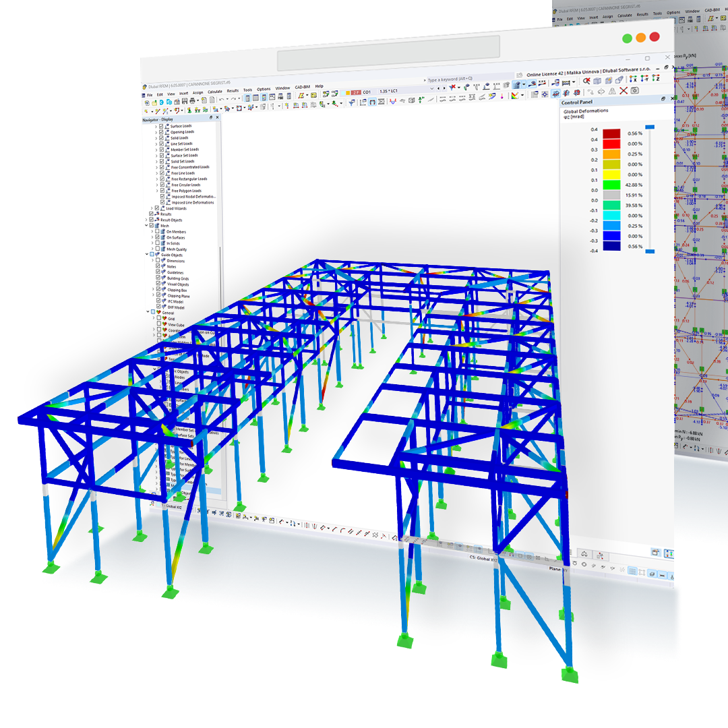Screen dimensions: 728x728
Task: Check the Dimensions checkbox
Action: click(x=158, y=260)
